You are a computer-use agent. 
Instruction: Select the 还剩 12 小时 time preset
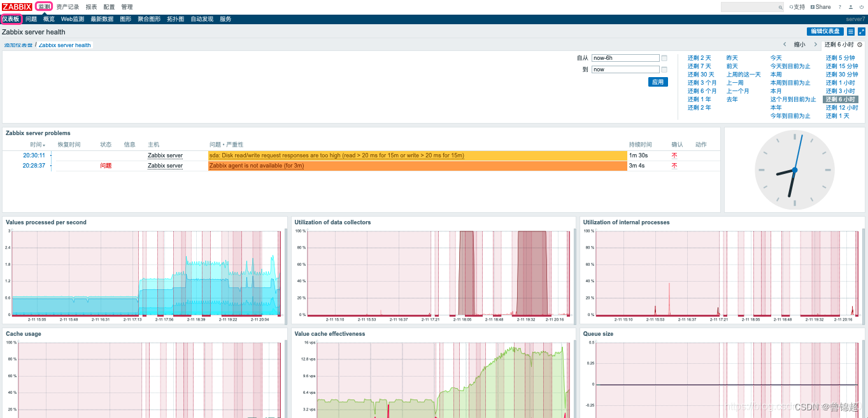click(x=842, y=108)
